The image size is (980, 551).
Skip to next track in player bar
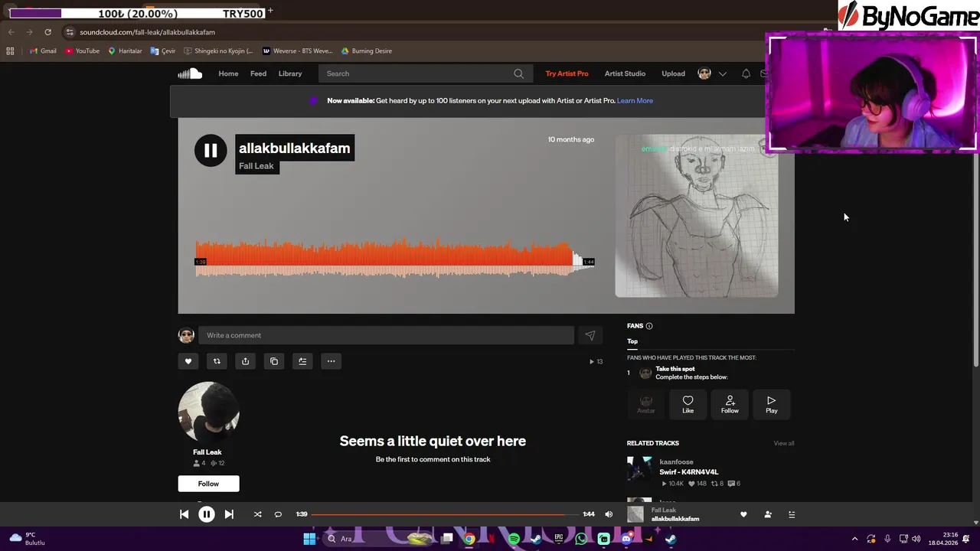(229, 514)
